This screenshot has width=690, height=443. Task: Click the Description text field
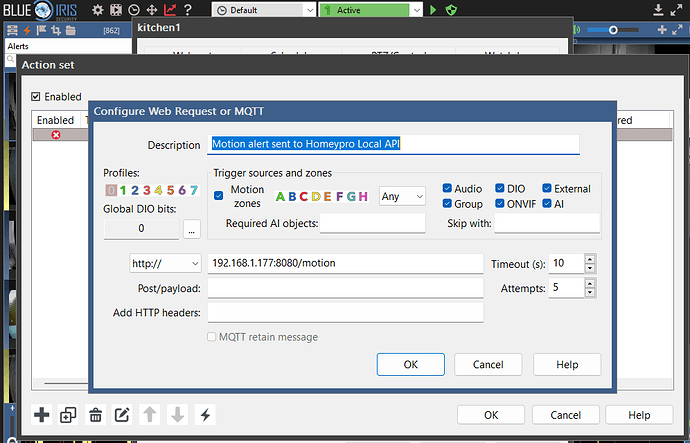[x=393, y=144]
